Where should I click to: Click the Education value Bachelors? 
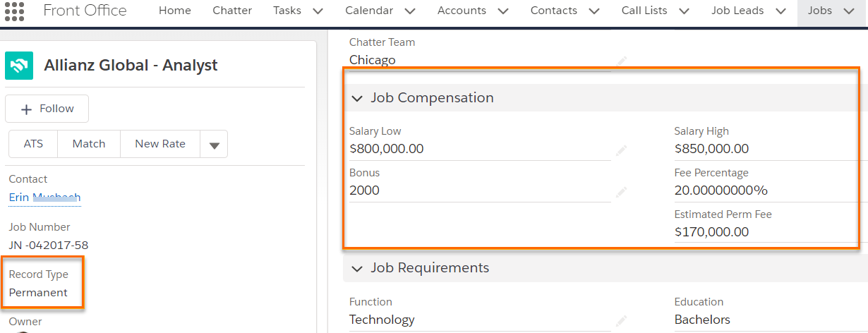point(702,320)
